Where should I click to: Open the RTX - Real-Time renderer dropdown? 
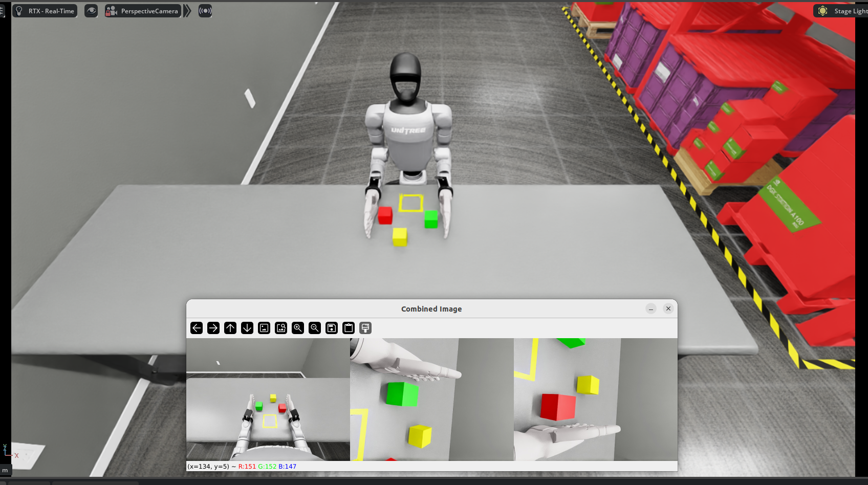pyautogui.click(x=45, y=11)
